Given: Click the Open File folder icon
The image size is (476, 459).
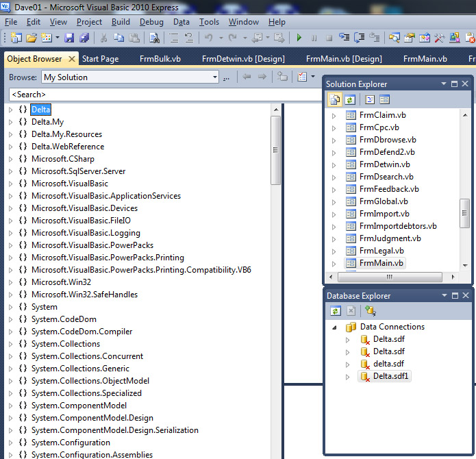Looking at the screenshot, I should tap(32, 38).
